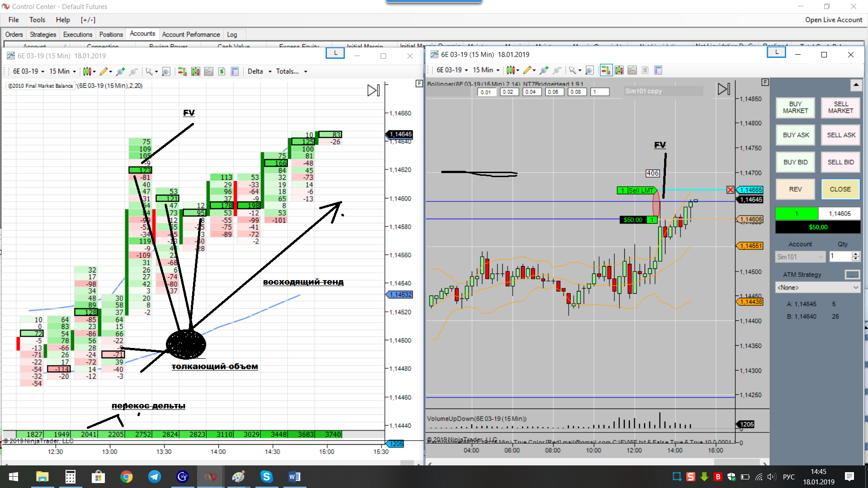Viewport: 868px width, 488px height.
Task: Jump to latest bar arrow on left chart
Action: [x=373, y=90]
